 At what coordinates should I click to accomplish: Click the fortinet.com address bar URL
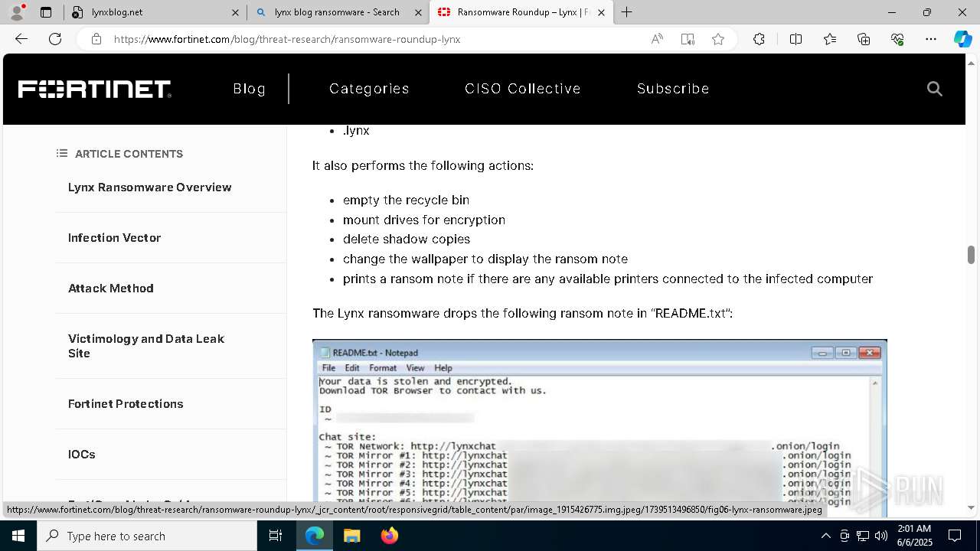click(287, 39)
